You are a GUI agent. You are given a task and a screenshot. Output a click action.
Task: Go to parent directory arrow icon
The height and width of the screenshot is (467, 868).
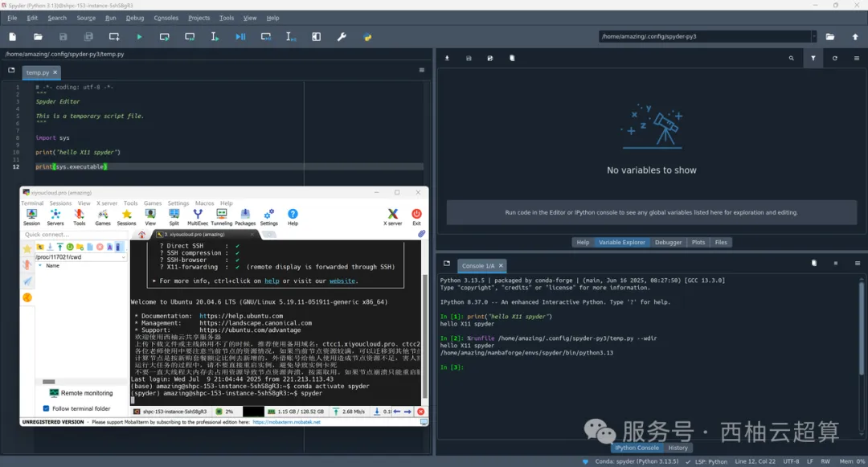[x=855, y=36]
